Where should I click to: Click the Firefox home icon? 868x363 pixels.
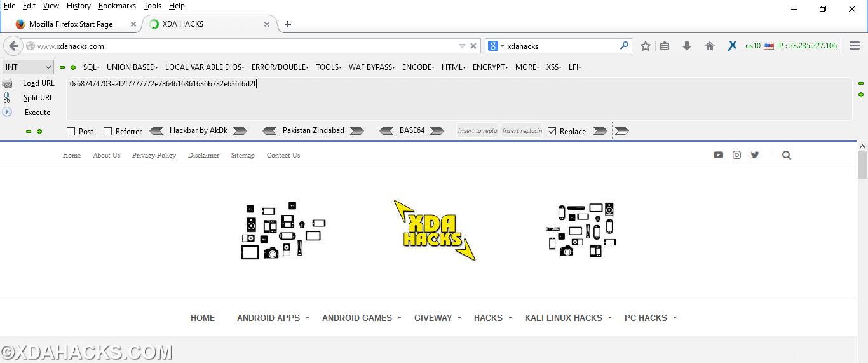pyautogui.click(x=710, y=46)
